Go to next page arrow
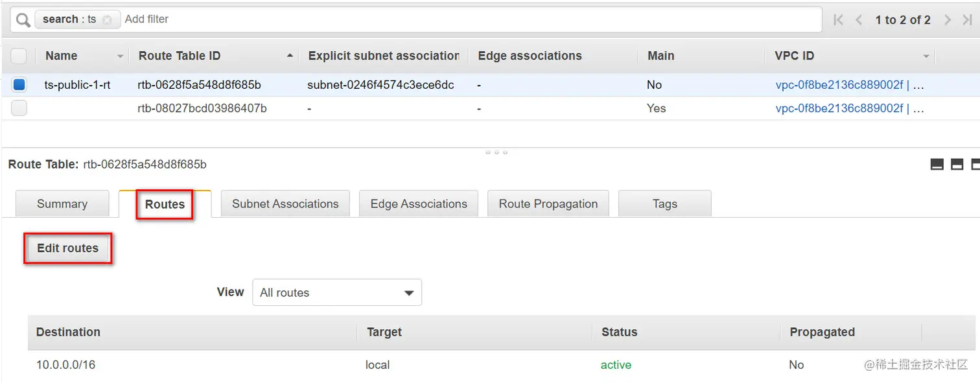980x383 pixels. coord(948,20)
